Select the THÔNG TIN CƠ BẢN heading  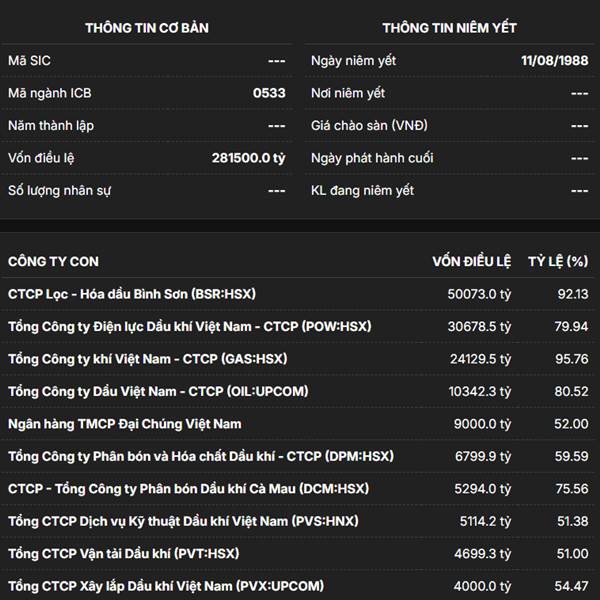tap(147, 28)
